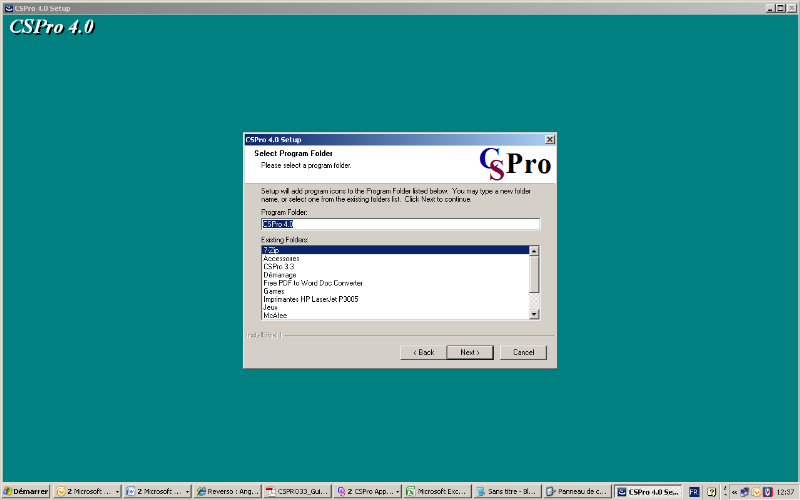The height and width of the screenshot is (500, 800).
Task: Click the red McAfee tray icon
Action: coord(767,492)
